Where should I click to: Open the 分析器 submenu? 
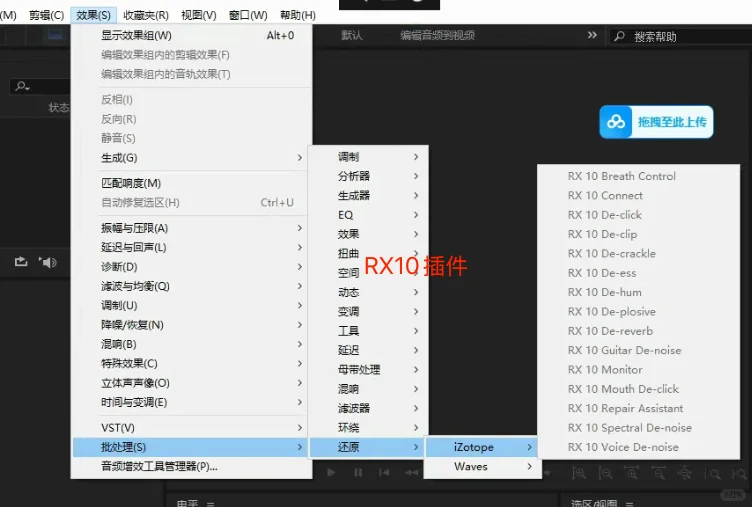368,176
